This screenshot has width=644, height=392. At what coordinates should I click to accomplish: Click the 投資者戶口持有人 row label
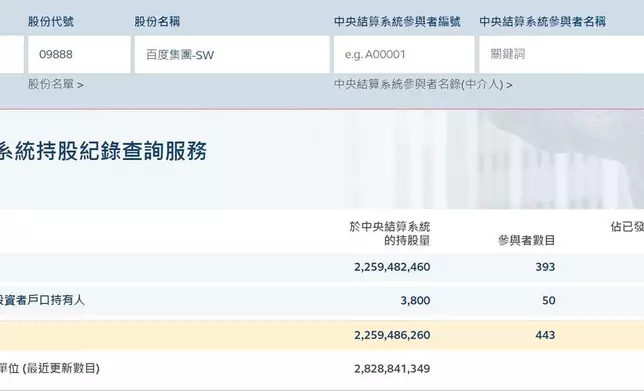pyautogui.click(x=42, y=300)
